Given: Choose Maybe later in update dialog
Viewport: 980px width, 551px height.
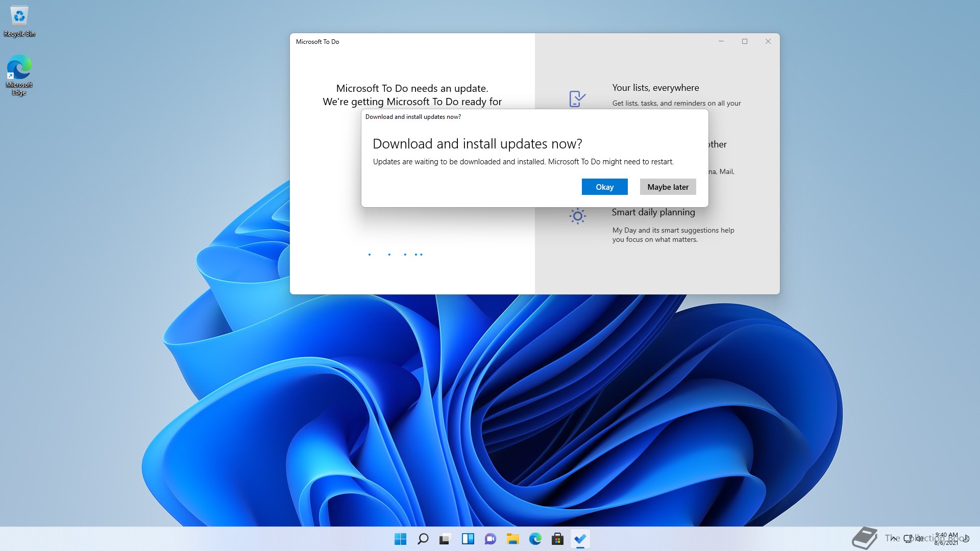Looking at the screenshot, I should coord(668,187).
